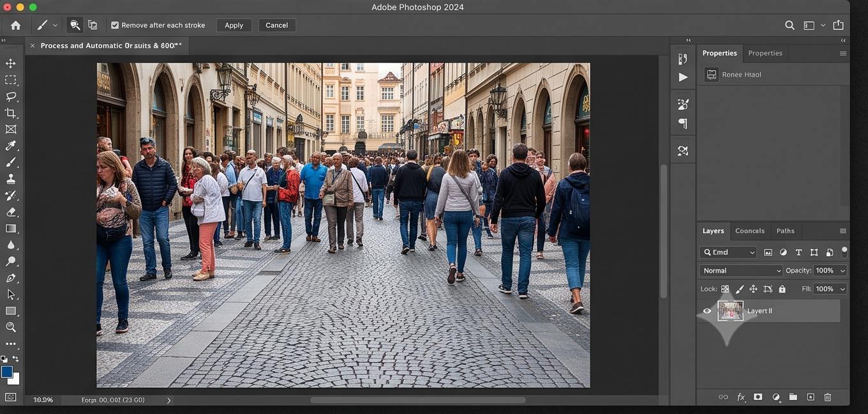Select the Rectangle shape tool
This screenshot has height=414, width=868.
pyautogui.click(x=11, y=311)
